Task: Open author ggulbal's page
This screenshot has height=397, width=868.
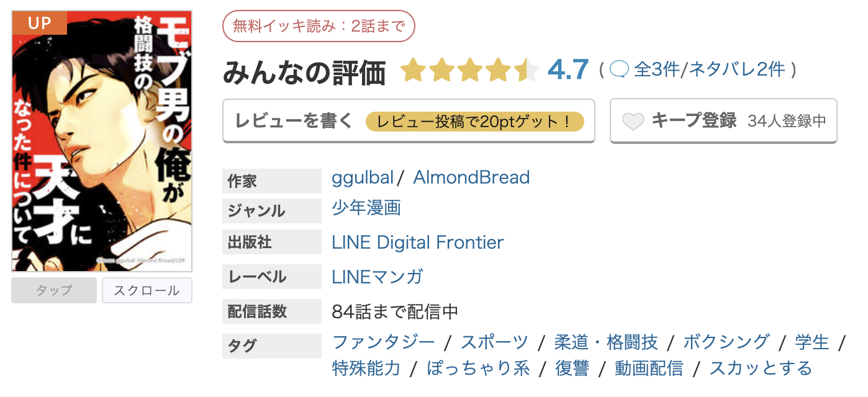Action: click(x=363, y=178)
